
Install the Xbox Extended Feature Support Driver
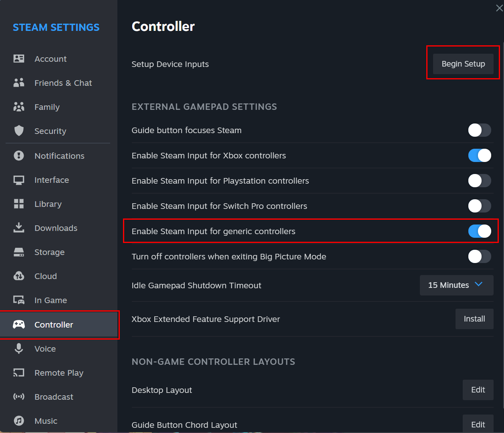coord(474,319)
